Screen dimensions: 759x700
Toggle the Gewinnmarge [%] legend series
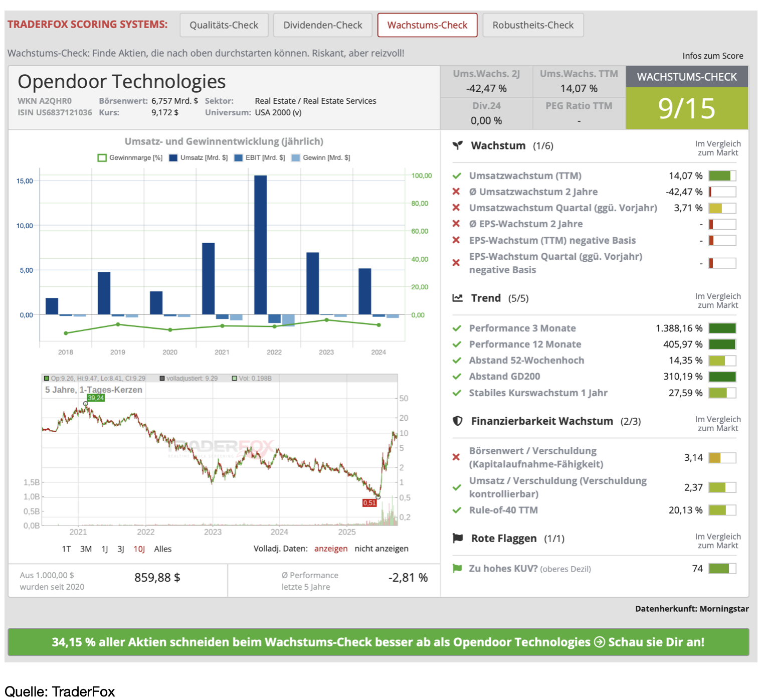point(130,157)
